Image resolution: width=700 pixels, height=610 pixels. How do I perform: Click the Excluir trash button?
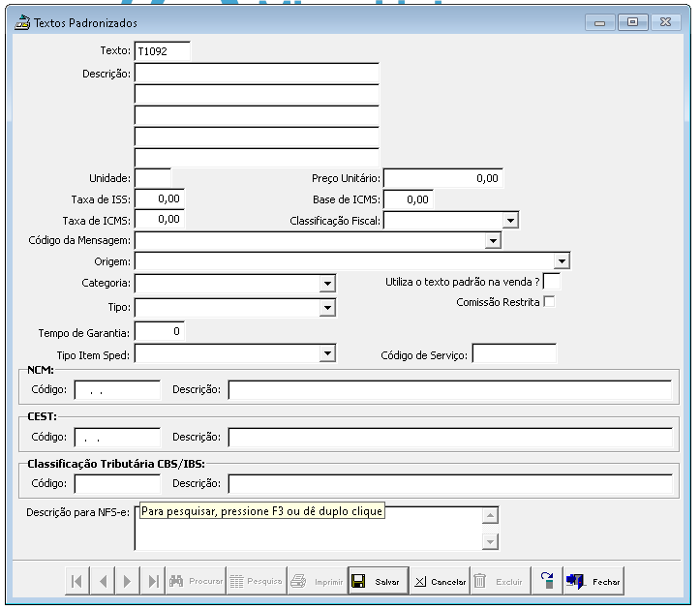pyautogui.click(x=500, y=581)
